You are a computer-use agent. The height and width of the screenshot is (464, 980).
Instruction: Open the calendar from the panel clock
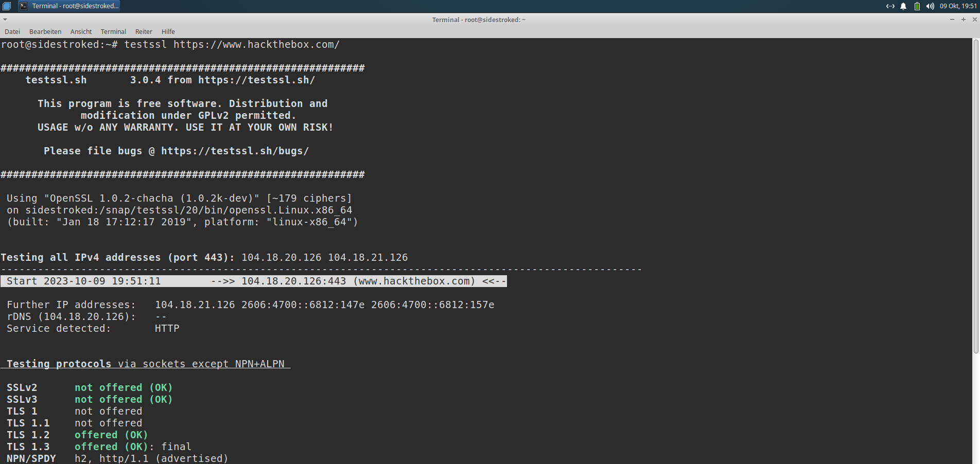point(958,6)
